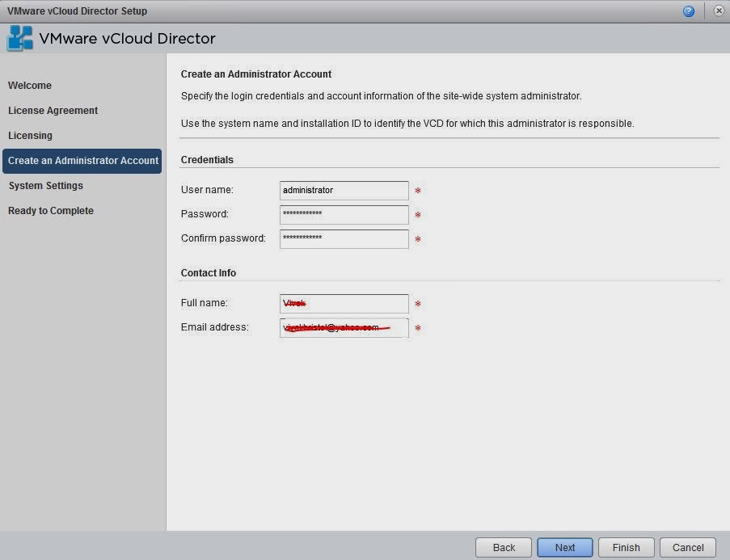Viewport: 730px width, 560px height.
Task: Click the 'User name:' label
Action: [207, 190]
